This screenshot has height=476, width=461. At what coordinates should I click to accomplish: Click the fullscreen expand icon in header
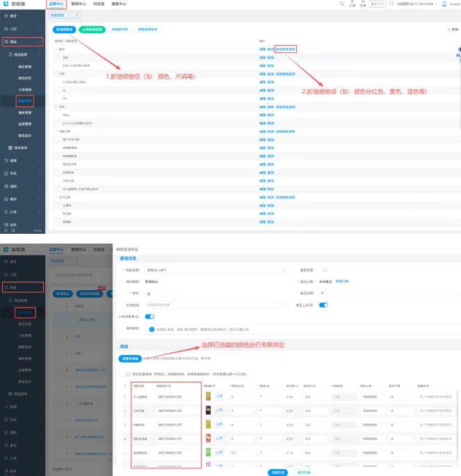pos(391,3)
